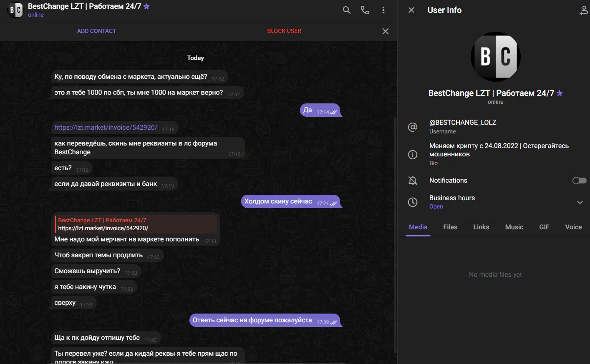Open the three-dot more options menu
Image resolution: width=590 pixels, height=364 pixels.
click(x=383, y=10)
